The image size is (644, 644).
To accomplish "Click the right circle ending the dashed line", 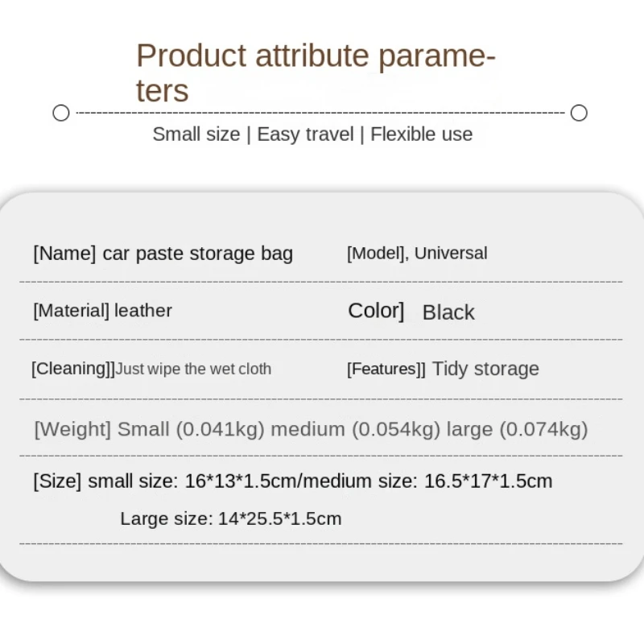I will [x=579, y=113].
